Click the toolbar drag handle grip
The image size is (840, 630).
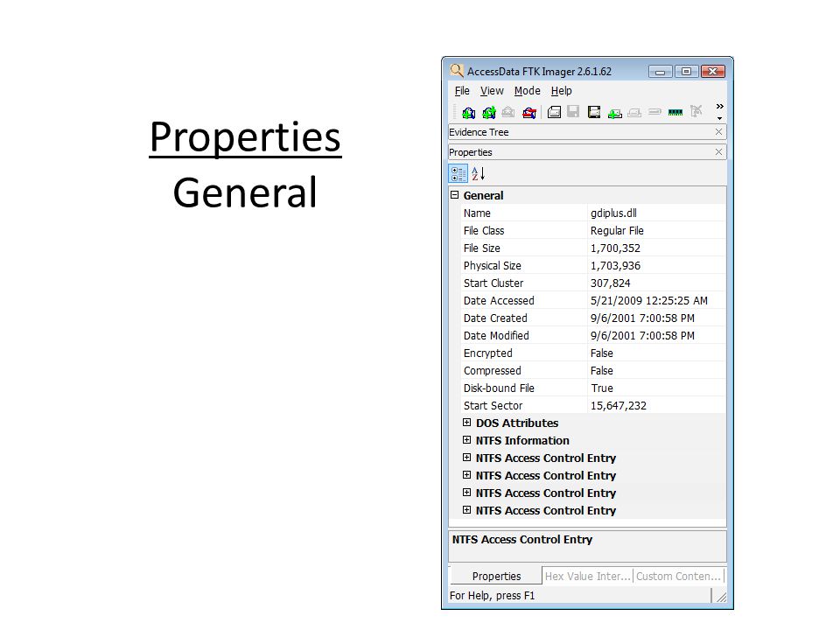[454, 112]
